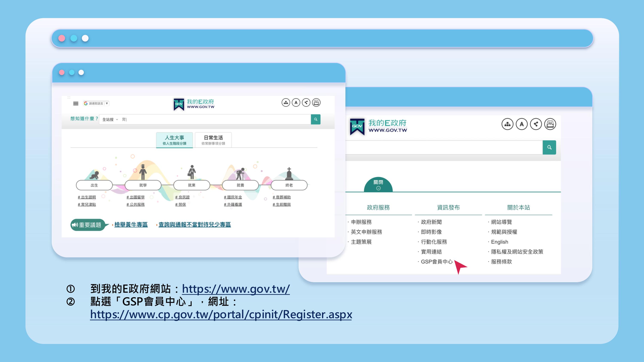Click the 重要議題 megaphone badge

point(88,225)
